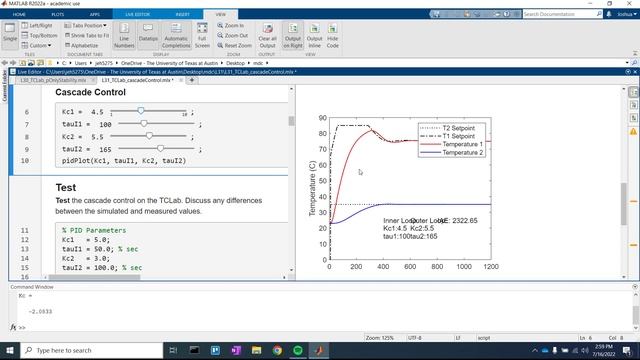The width and height of the screenshot is (640, 360).
Task: Toggle Alphabetize document tabs
Action: [x=81, y=45]
